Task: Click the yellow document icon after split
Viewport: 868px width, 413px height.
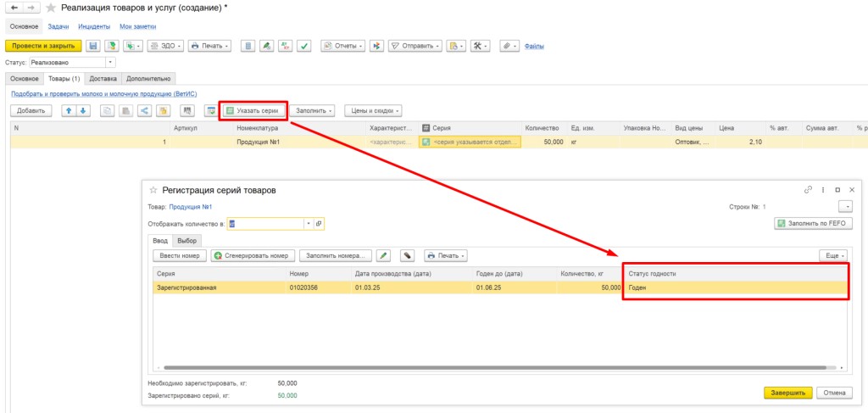Action: [x=163, y=111]
